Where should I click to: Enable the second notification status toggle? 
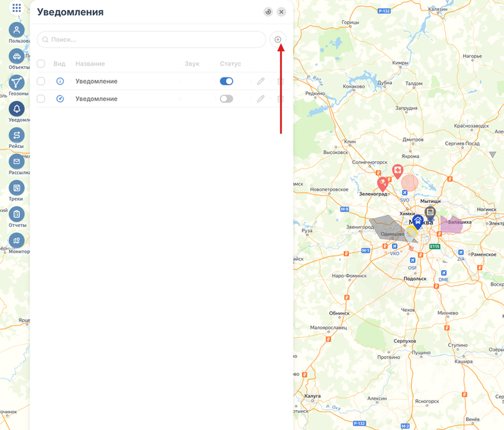pos(226,99)
